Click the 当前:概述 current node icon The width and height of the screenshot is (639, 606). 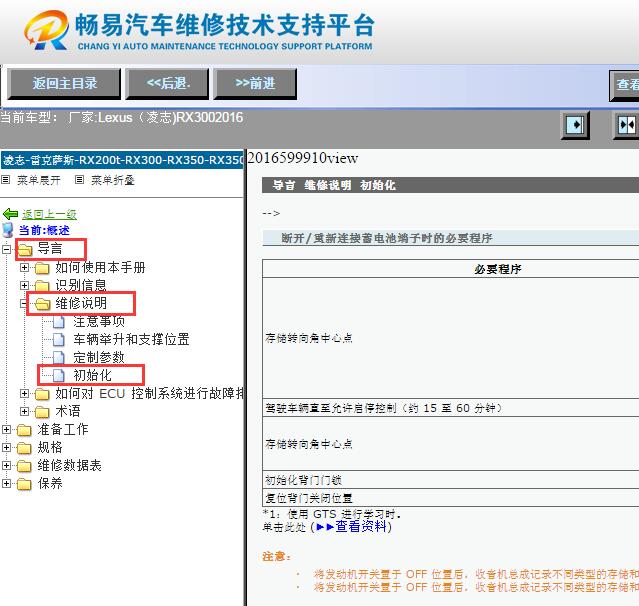pos(8,230)
